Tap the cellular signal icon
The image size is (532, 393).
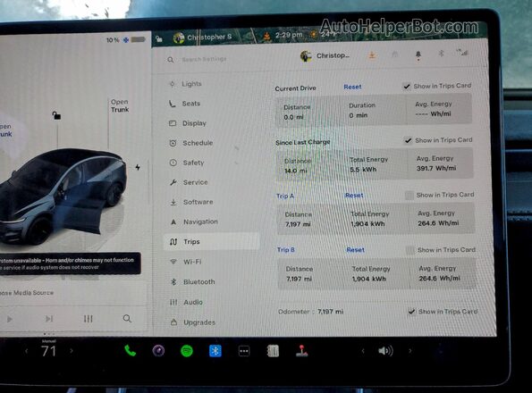(462, 52)
